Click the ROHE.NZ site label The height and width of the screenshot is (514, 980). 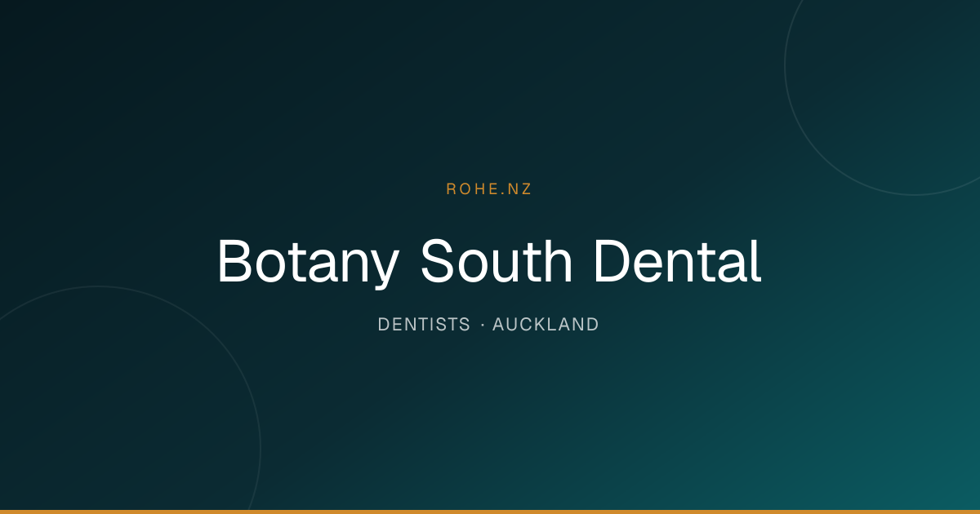pos(489,188)
